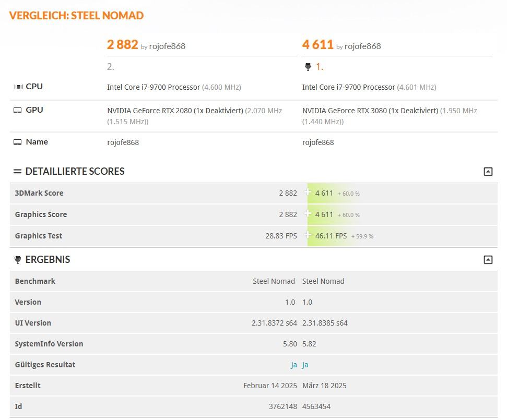Click the Ergebnis trophy icon
This screenshot has height=420, width=507.
(x=18, y=260)
